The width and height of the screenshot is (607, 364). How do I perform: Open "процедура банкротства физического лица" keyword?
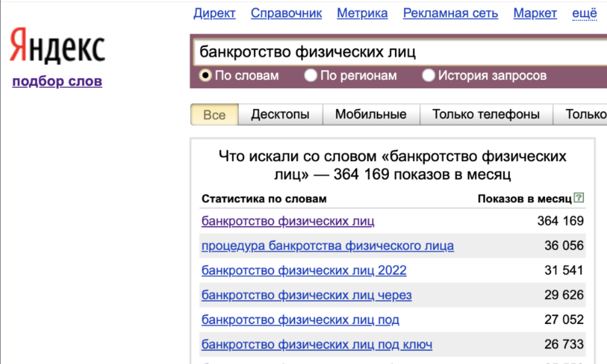pyautogui.click(x=327, y=245)
